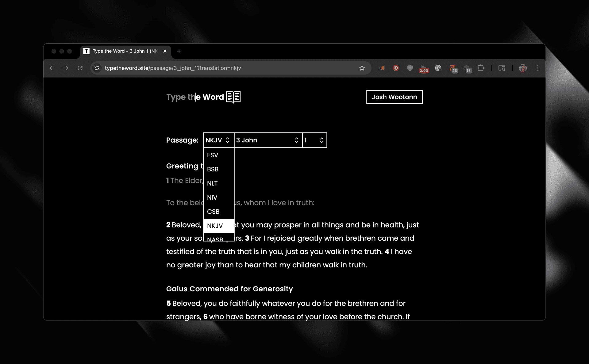
Task: Select BSB translation option
Action: pos(219,169)
